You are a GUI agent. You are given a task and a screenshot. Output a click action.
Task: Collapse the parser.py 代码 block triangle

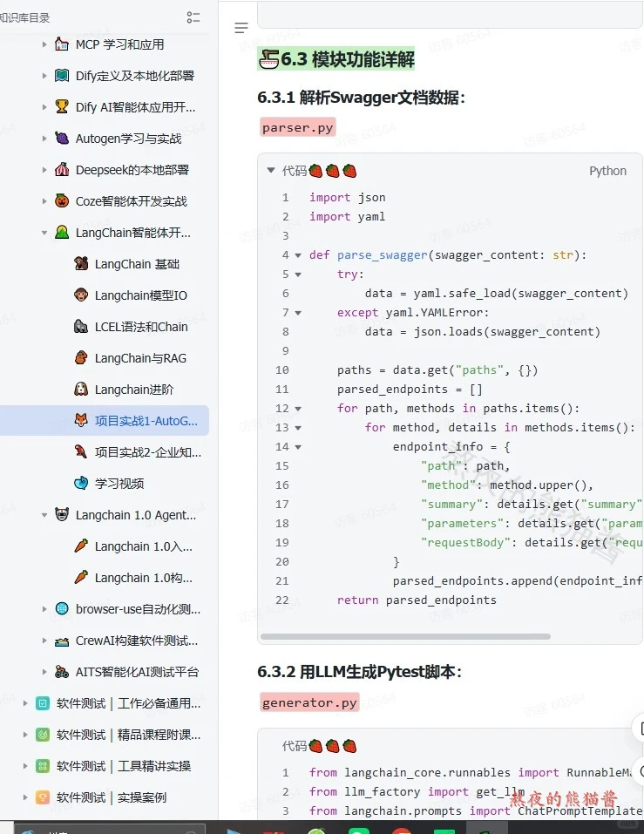click(x=271, y=170)
